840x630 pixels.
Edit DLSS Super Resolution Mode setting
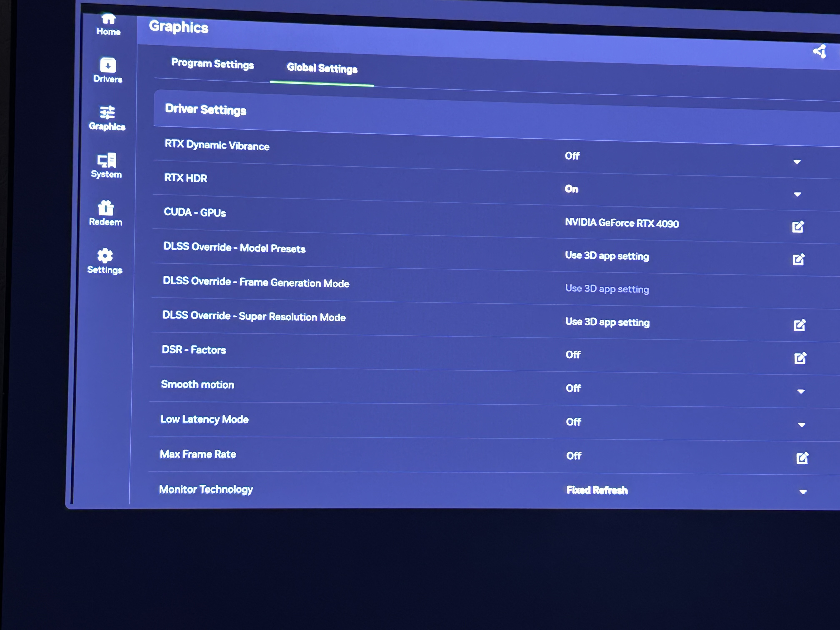[799, 325]
